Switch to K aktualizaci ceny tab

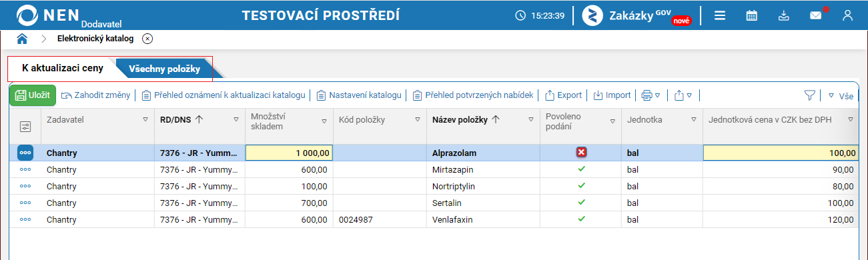pos(63,68)
